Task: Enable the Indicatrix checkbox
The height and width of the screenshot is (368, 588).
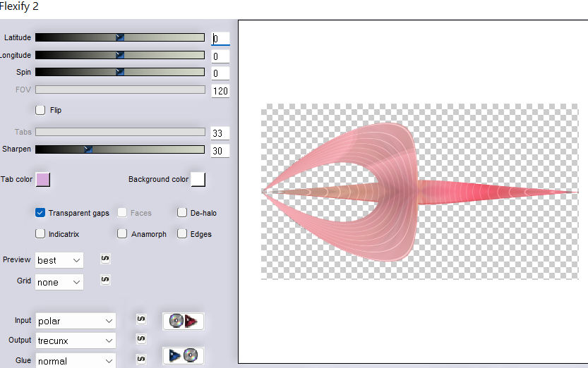Action: [40, 233]
